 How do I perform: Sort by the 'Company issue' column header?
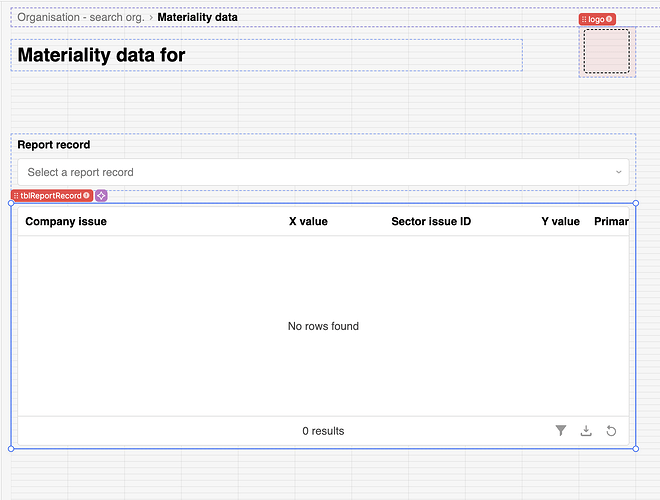tap(66, 221)
